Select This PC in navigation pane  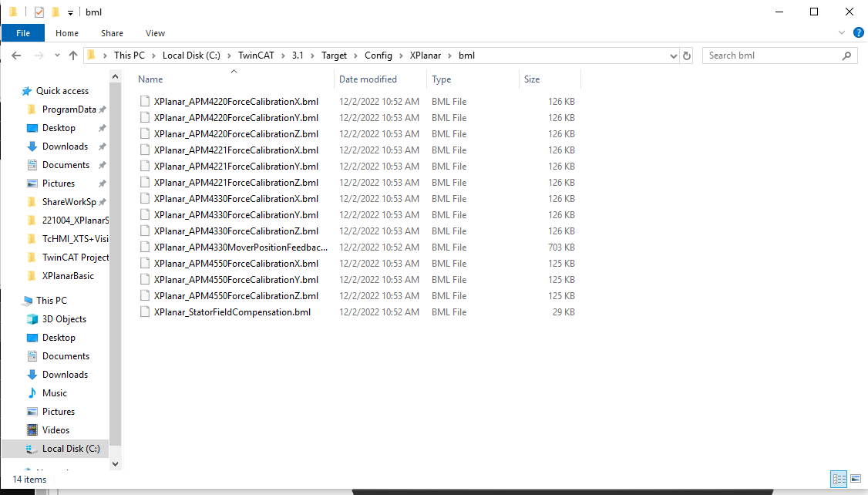pos(51,300)
